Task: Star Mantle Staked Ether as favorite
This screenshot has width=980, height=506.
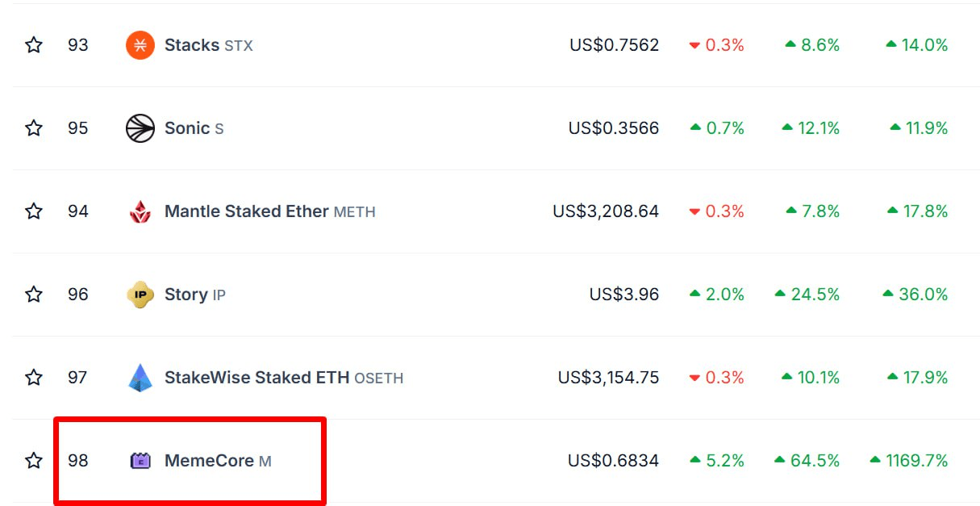Action: coord(33,211)
